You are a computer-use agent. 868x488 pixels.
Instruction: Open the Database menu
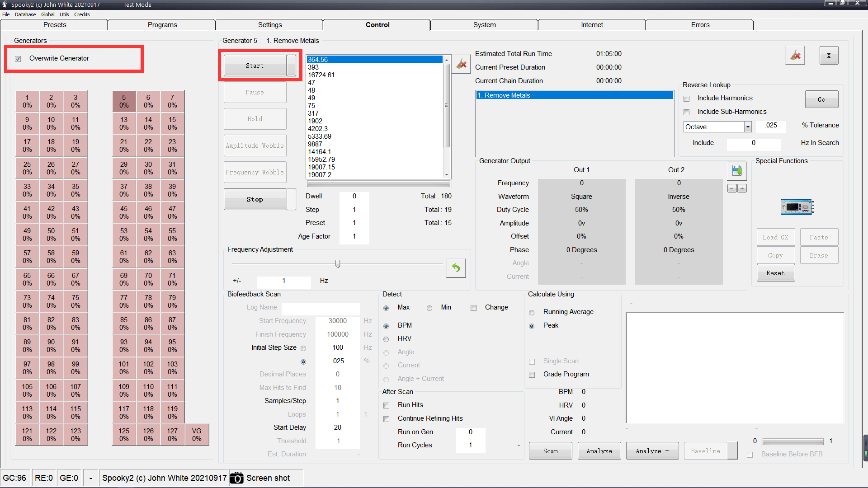click(x=25, y=14)
